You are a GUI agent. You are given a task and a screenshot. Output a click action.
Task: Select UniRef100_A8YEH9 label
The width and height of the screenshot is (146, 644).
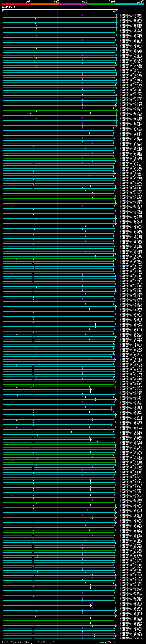point(131,75)
